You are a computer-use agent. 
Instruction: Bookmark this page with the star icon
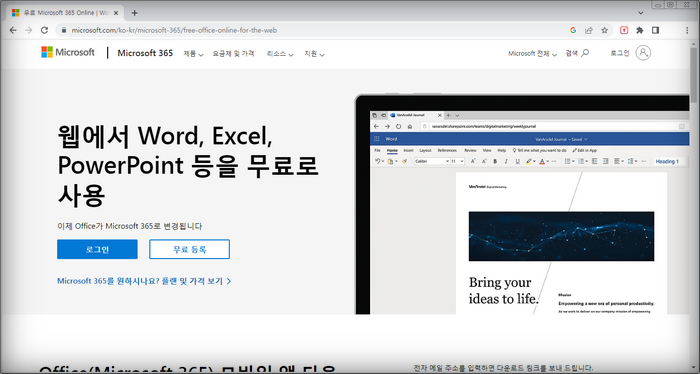point(604,30)
